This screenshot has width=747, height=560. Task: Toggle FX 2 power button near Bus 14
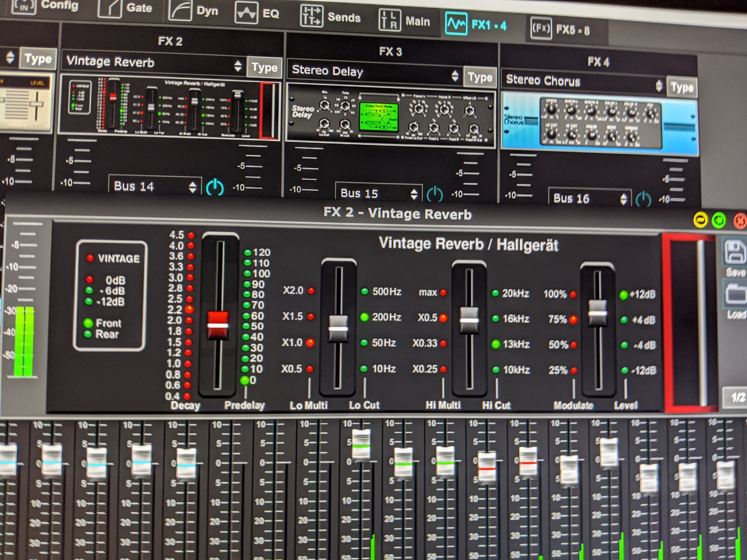(x=215, y=187)
